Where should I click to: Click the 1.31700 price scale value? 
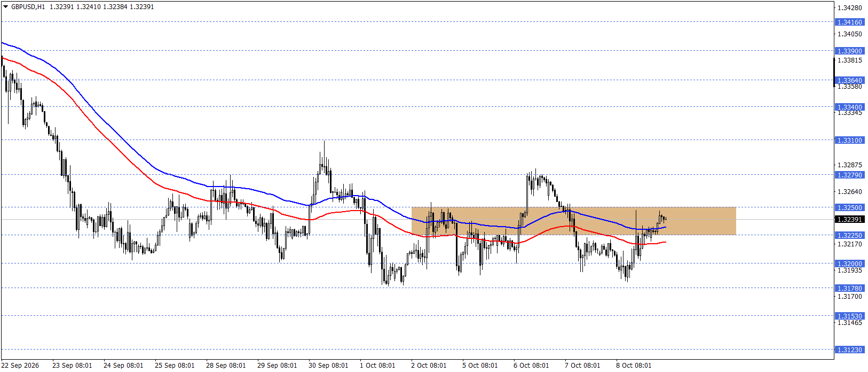pyautogui.click(x=849, y=297)
